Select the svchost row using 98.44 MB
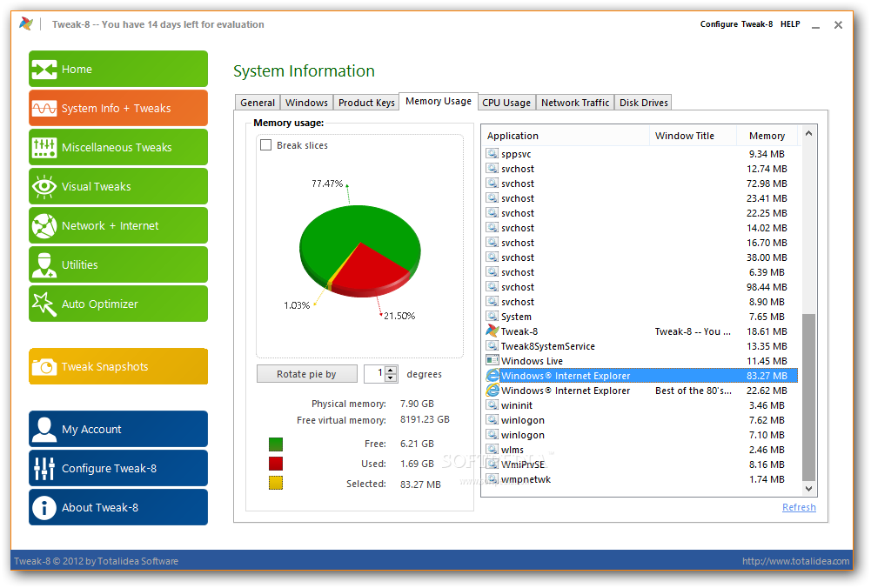The width and height of the screenshot is (871, 588). point(641,287)
